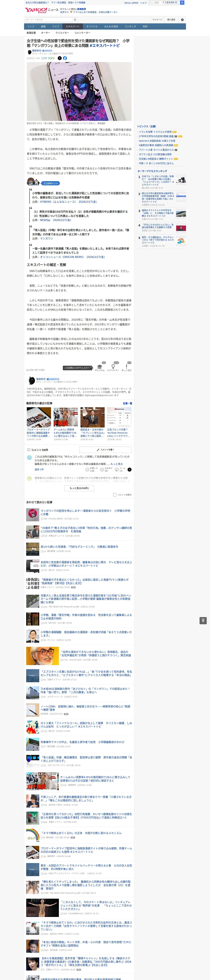Select the ライブ tab

(56, 27)
